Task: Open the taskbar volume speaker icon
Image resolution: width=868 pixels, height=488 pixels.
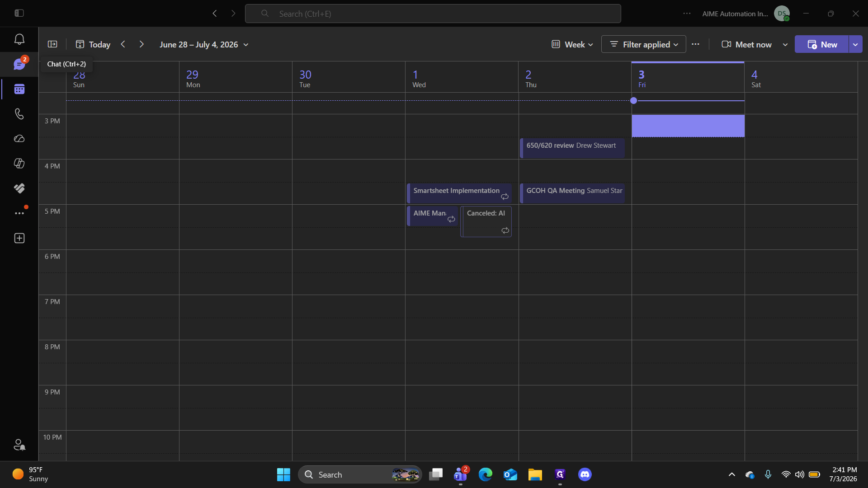Action: click(799, 474)
